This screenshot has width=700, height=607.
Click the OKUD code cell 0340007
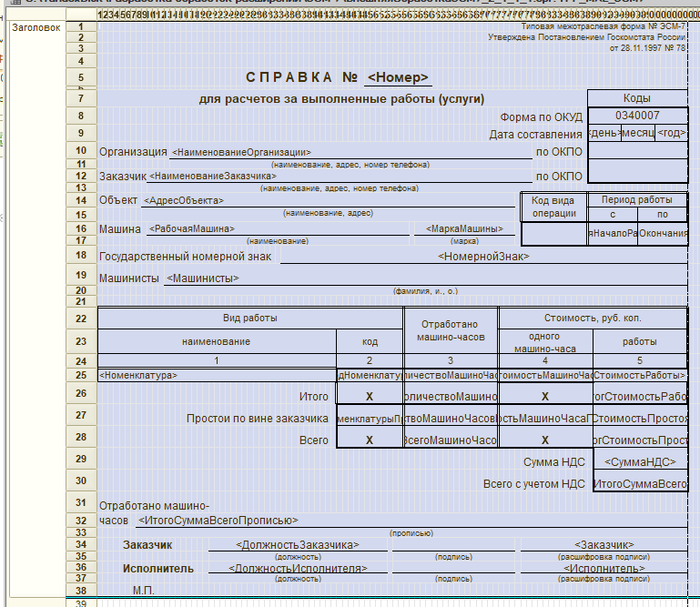click(637, 116)
